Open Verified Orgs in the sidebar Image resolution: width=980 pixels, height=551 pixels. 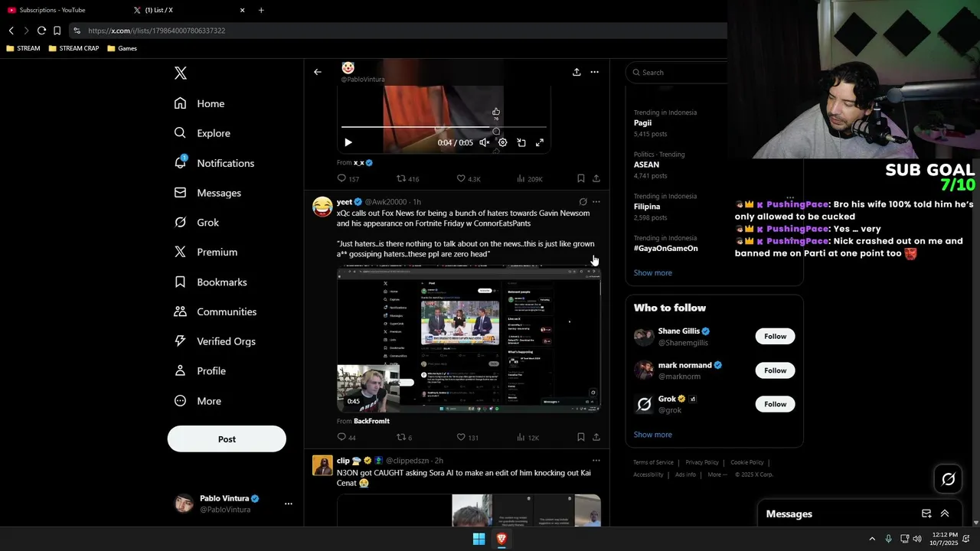point(214,341)
